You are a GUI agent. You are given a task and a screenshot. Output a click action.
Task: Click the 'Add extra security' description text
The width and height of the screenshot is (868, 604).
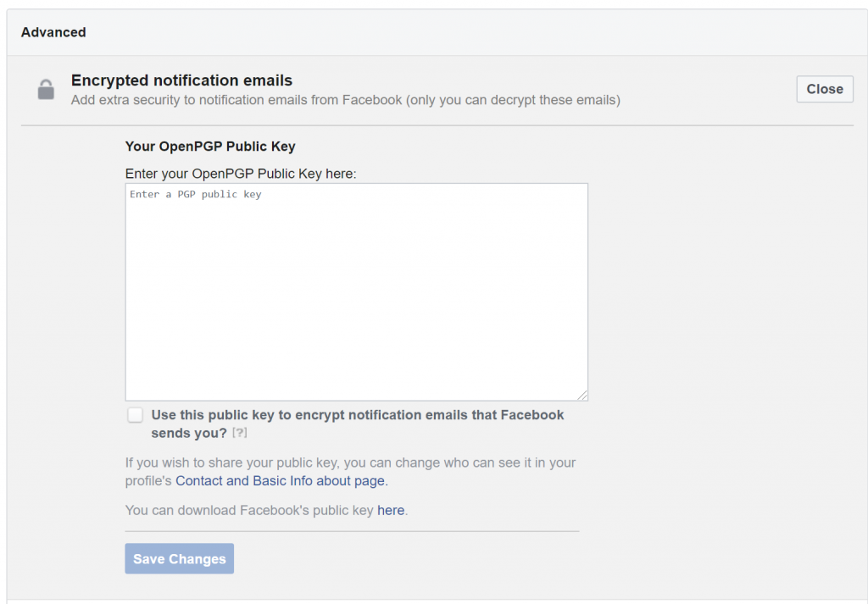[x=346, y=100]
